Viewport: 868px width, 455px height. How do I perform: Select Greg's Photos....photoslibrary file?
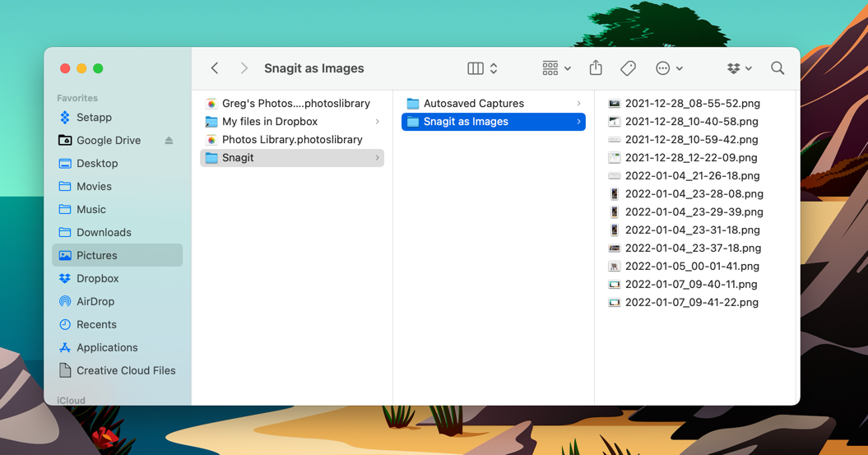tap(292, 104)
